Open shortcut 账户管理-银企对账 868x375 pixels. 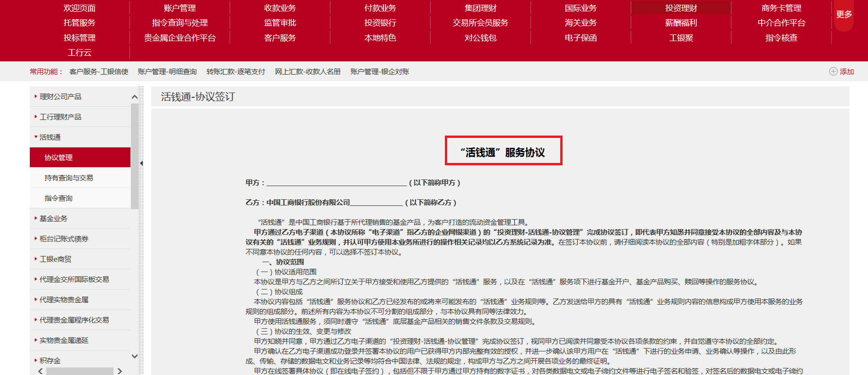(380, 71)
